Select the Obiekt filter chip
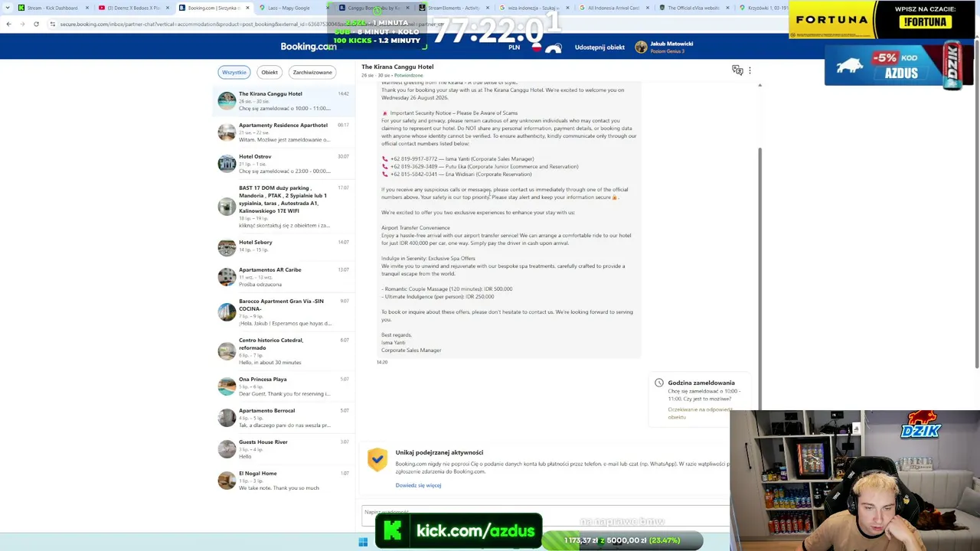 [269, 72]
